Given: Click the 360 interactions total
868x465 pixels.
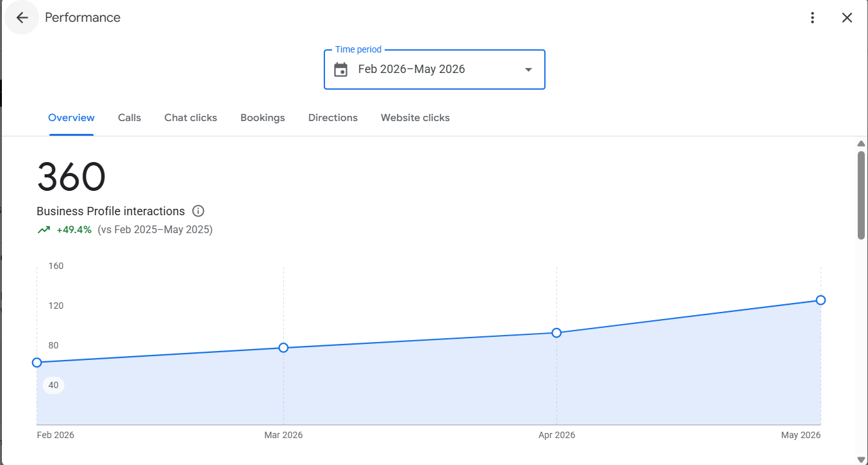Looking at the screenshot, I should (x=71, y=177).
